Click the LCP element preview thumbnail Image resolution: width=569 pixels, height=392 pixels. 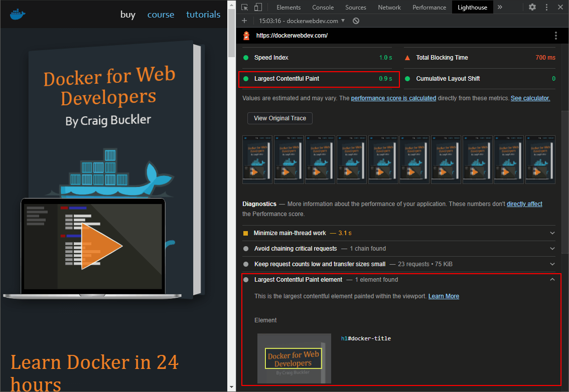tap(294, 358)
